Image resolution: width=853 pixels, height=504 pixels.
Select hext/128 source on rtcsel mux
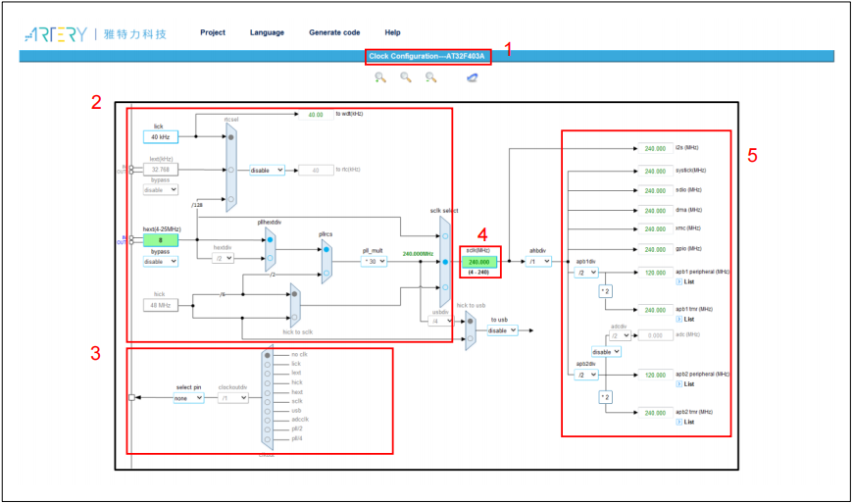[x=231, y=199]
